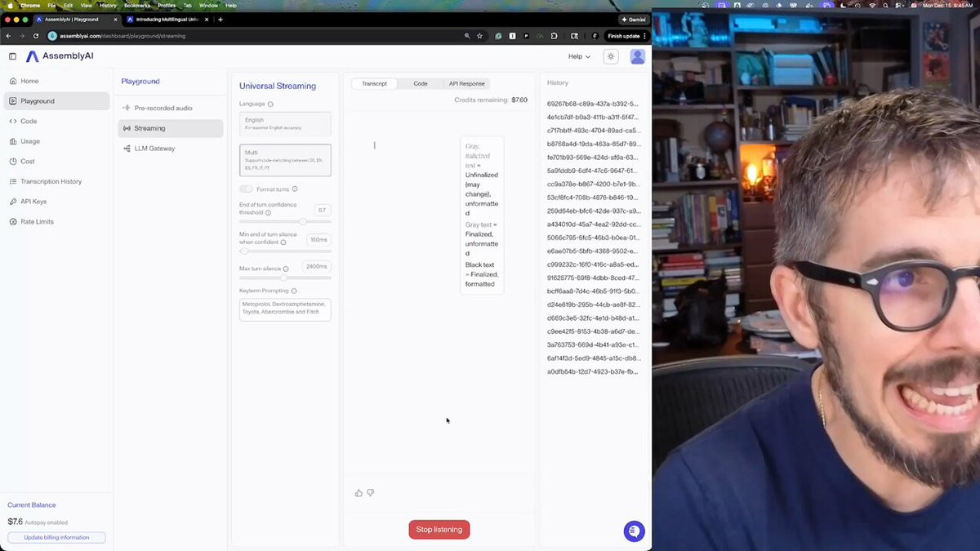Screen dimensions: 980x551
Task: Click the Gemini button in Chrome
Action: pyautogui.click(x=635, y=19)
